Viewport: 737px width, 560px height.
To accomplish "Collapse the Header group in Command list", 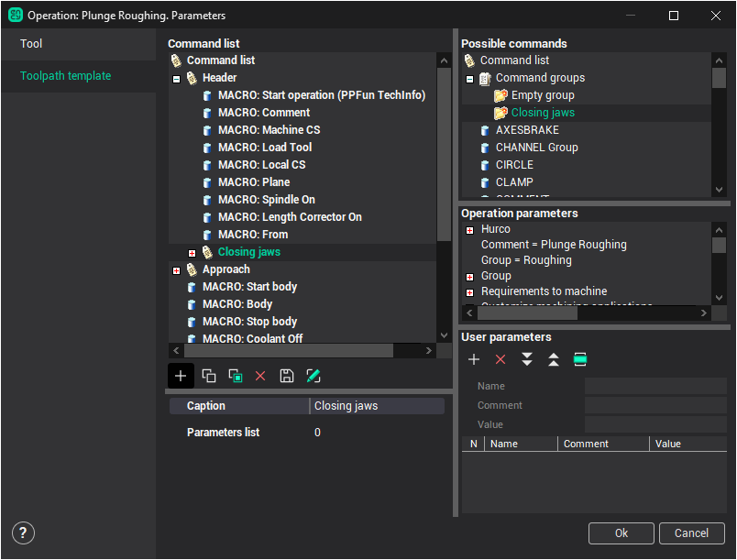I will coord(176,79).
